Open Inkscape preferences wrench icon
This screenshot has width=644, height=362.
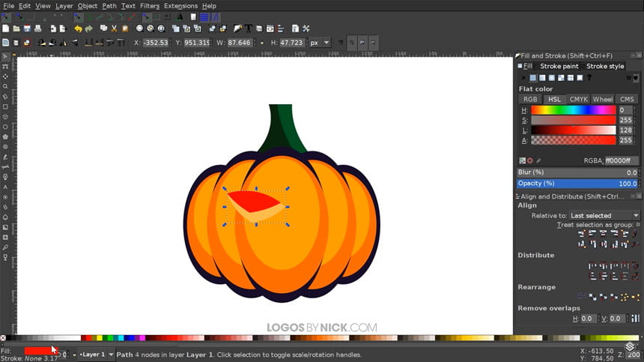click(306, 28)
